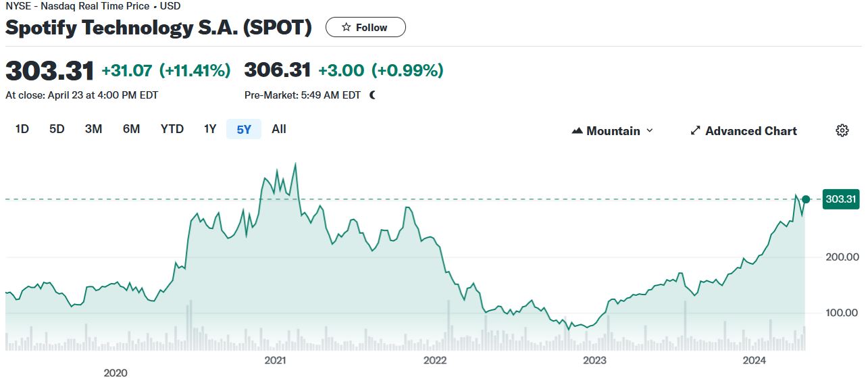Switch chart to 6M range

(131, 129)
